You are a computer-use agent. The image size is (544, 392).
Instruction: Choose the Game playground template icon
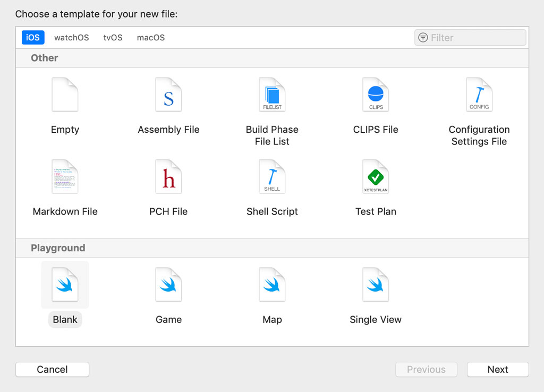168,285
